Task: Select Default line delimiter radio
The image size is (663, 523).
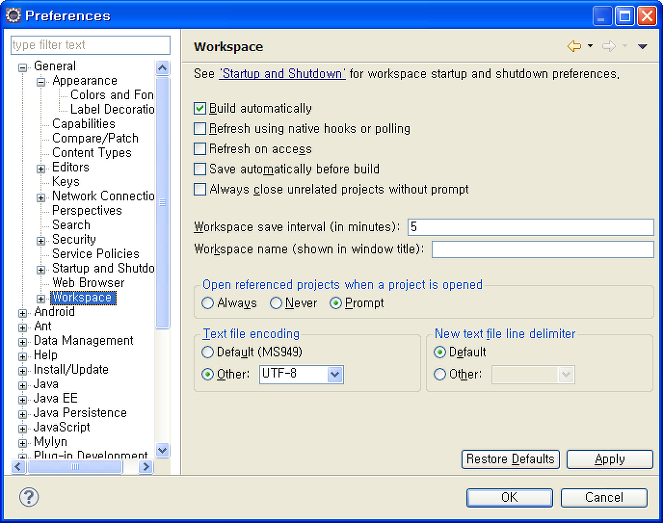Action: click(440, 352)
